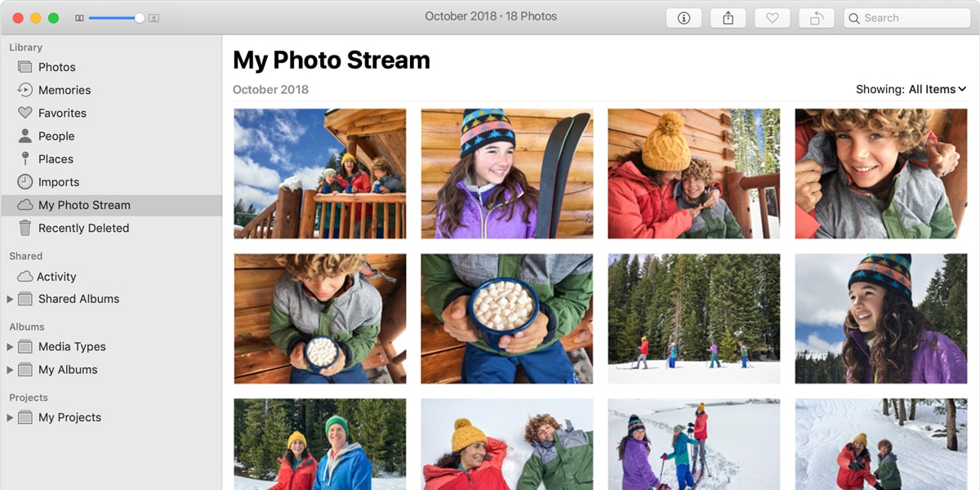Screen dimensions: 980x490
Task: Open the Favorites album
Action: click(63, 113)
